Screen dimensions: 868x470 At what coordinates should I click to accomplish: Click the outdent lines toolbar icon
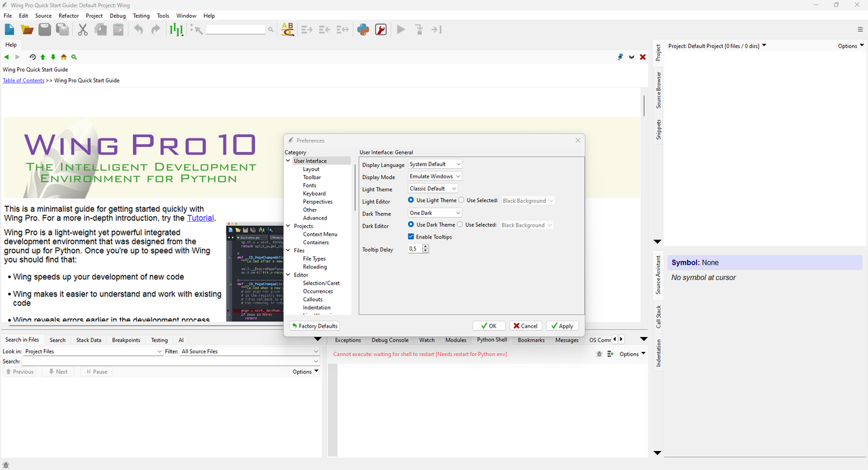(324, 29)
